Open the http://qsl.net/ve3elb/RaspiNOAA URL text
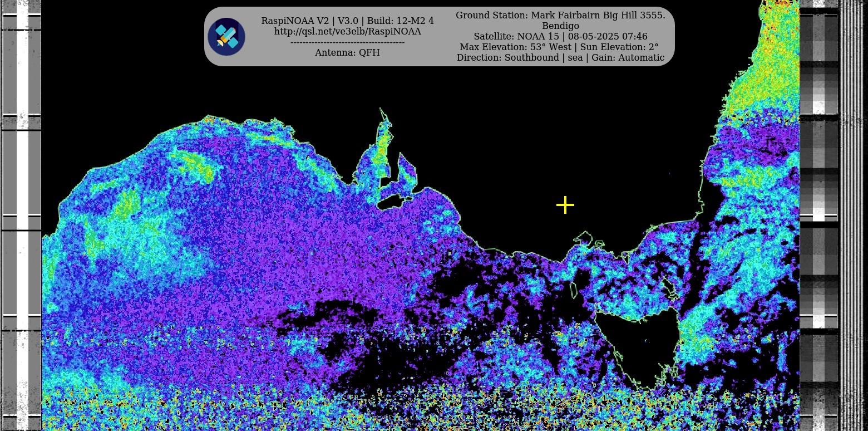The height and width of the screenshot is (431, 868). coord(348,31)
